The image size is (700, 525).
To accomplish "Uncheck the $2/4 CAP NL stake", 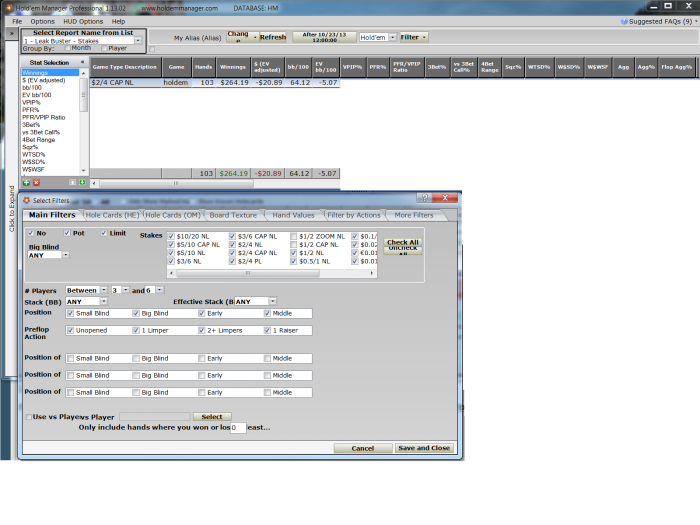I will point(232,253).
